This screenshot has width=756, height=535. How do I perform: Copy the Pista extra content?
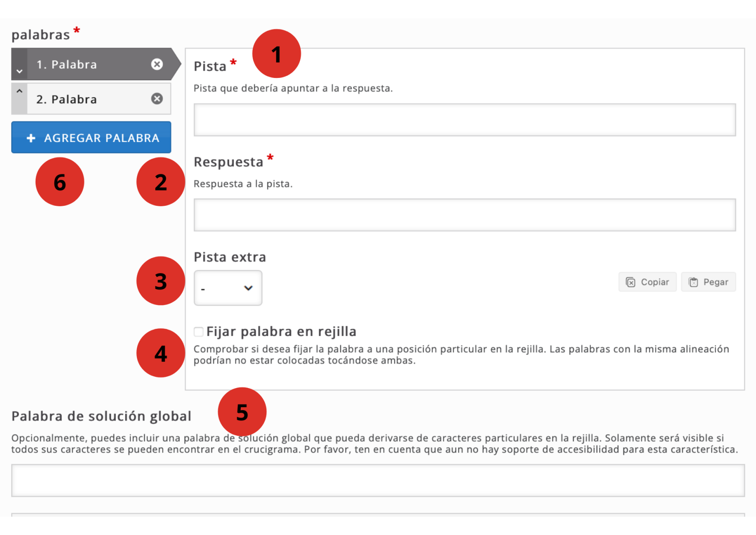pyautogui.click(x=647, y=282)
